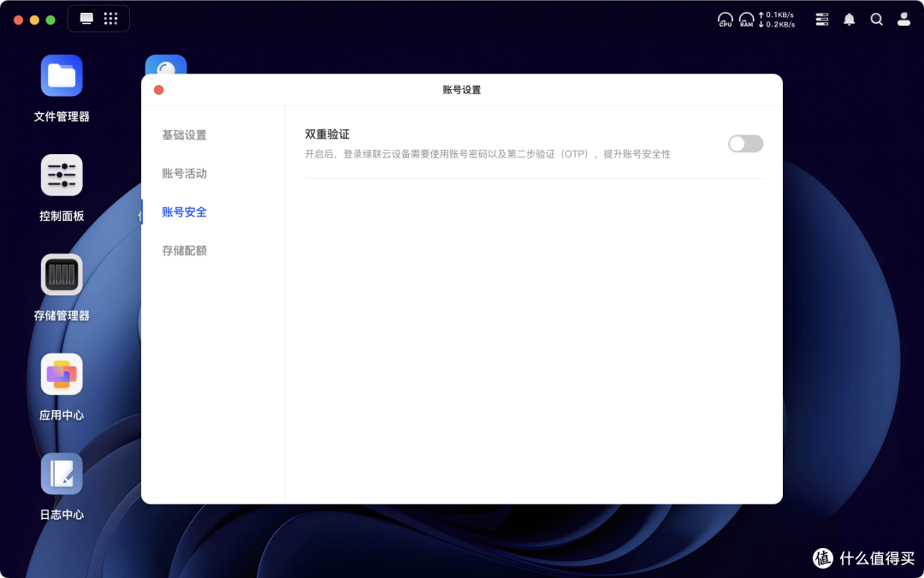Select the 账号安全 tab
Screen dimensions: 924x578
[185, 212]
